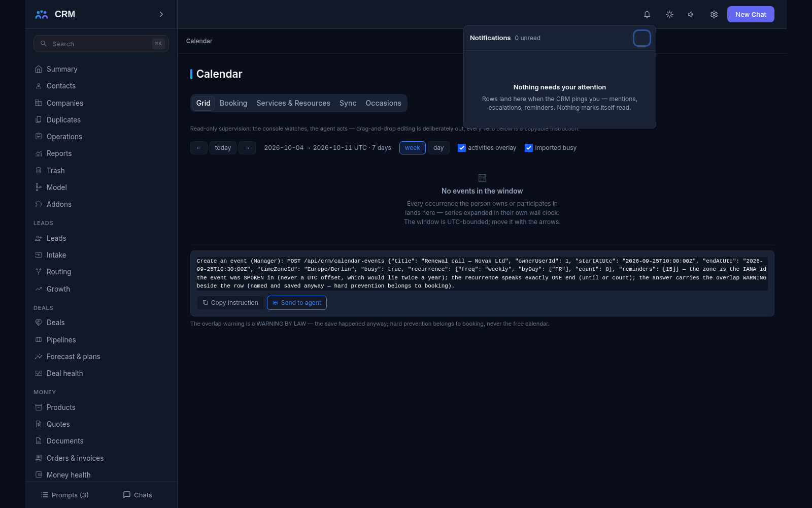Switch to the Booking tab
812x508 pixels.
[233, 103]
